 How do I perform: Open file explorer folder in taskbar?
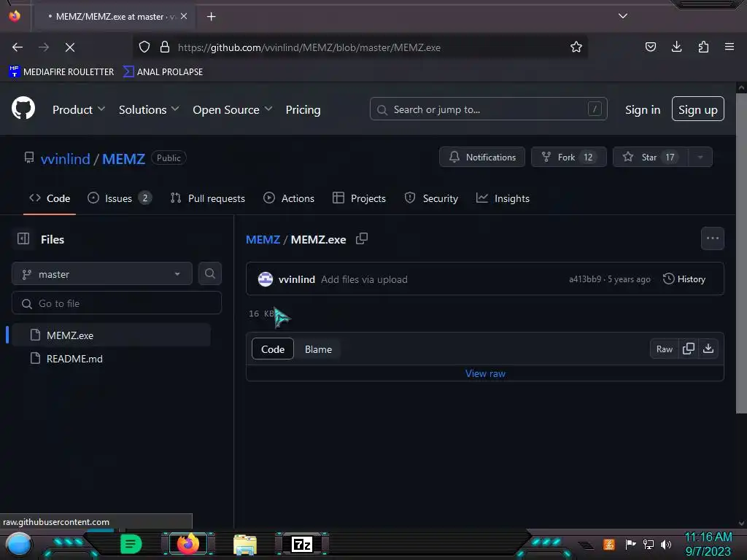tap(245, 545)
